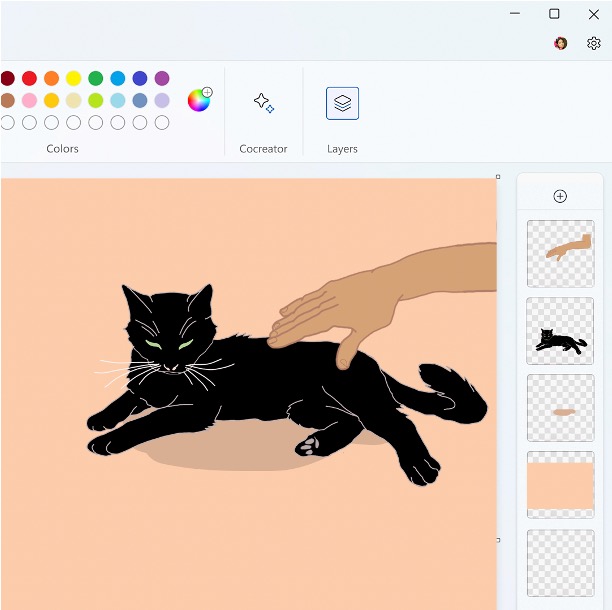Screen dimensions: 612x610
Task: Pick the pink color swatch
Action: [29, 100]
